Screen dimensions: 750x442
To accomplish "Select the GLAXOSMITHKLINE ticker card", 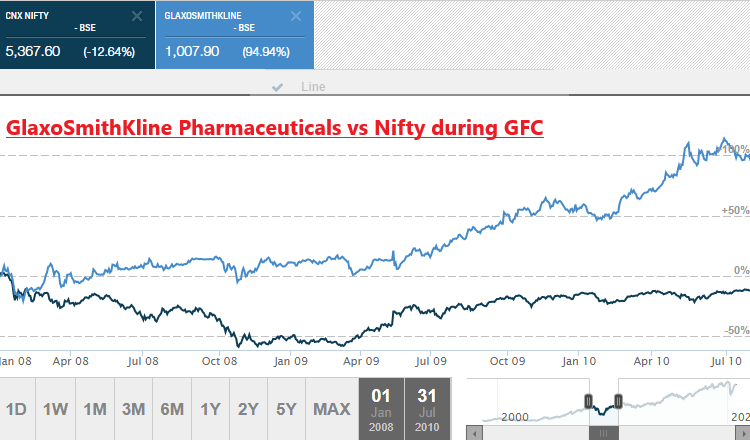I will (225, 40).
